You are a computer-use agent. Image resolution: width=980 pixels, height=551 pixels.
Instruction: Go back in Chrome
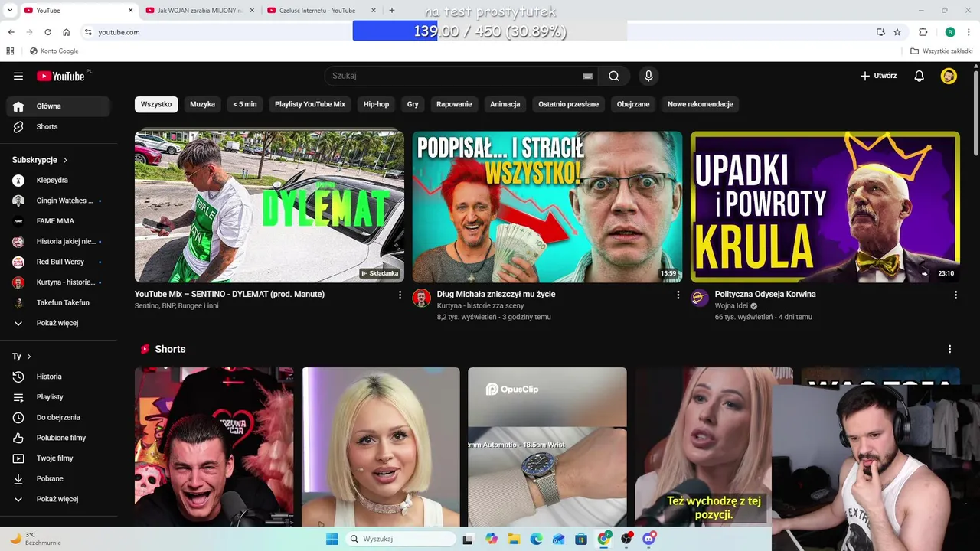point(11,32)
